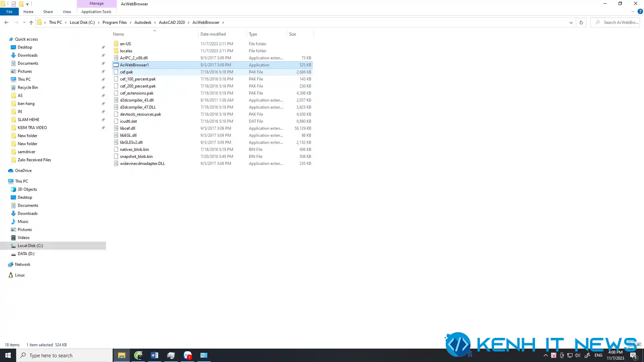This screenshot has width=644, height=362.
Task: Select libcef.dll application extension
Action: 127,128
